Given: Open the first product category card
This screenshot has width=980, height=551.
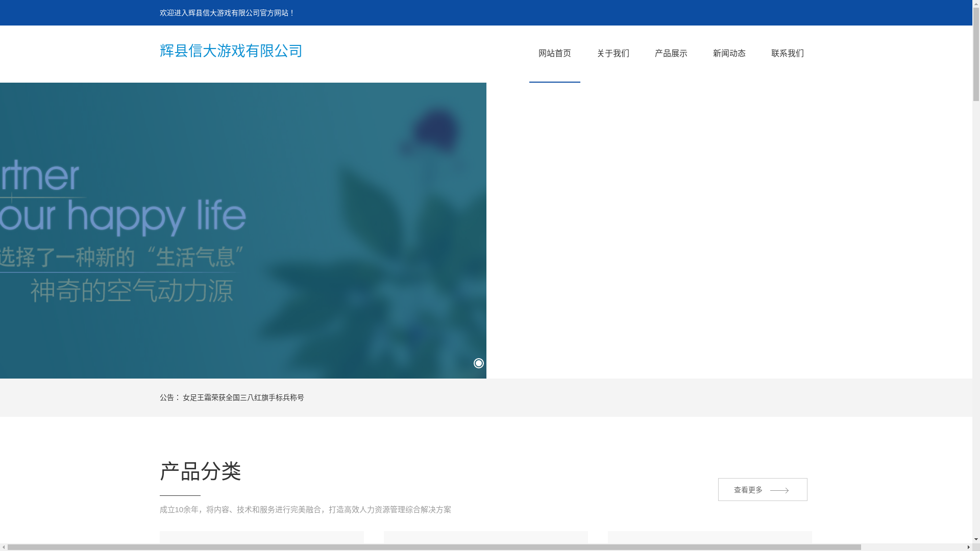Looking at the screenshot, I should tap(261, 538).
